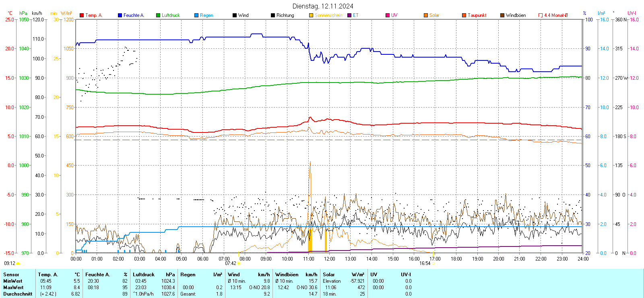Click the brown Windböen legend square
644x298 pixels.
[502, 15]
